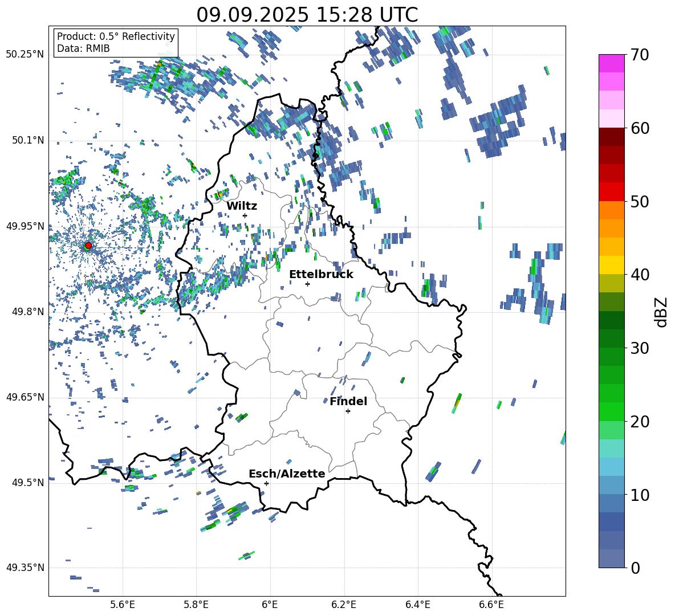Click the colorbar tick label 40
Image resolution: width=675 pixels, height=616 pixels.
coord(640,275)
